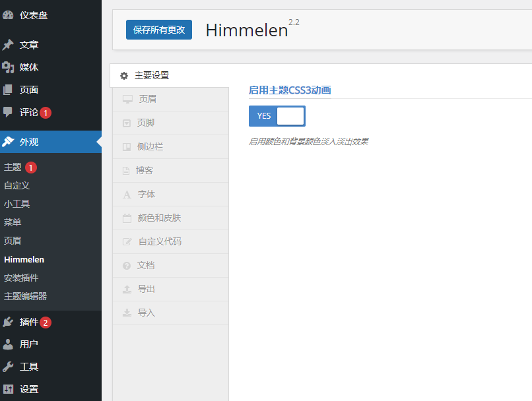The height and width of the screenshot is (401, 532).
Task: Click the download icon beside 导入
Action: tap(127, 313)
